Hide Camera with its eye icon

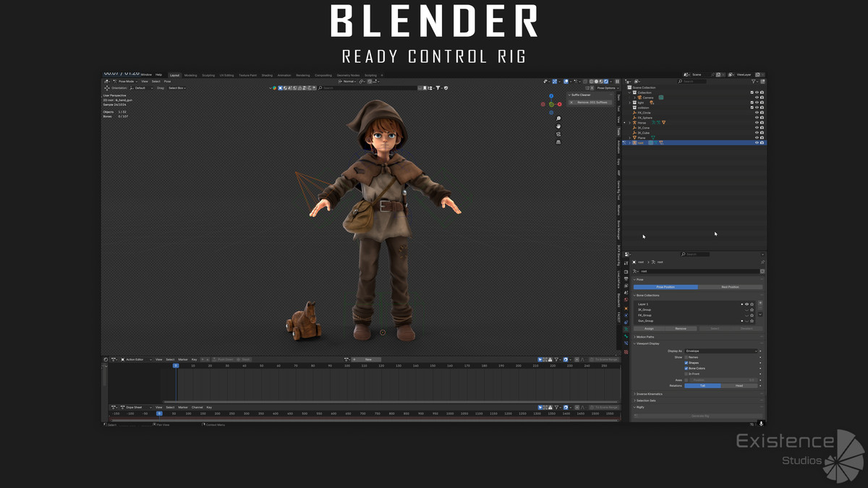click(x=757, y=98)
